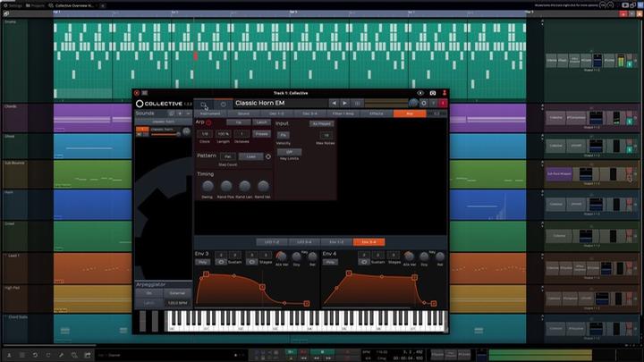The height and width of the screenshot is (362, 644).
Task: Click the undo icon in bottom toolbar
Action: coord(35,355)
